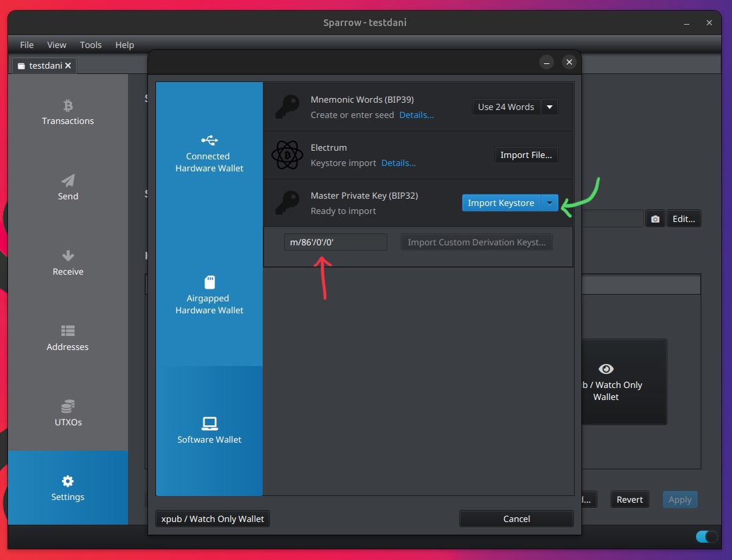This screenshot has height=560, width=732.
Task: Open the UTXOs coins section
Action: pyautogui.click(x=67, y=413)
